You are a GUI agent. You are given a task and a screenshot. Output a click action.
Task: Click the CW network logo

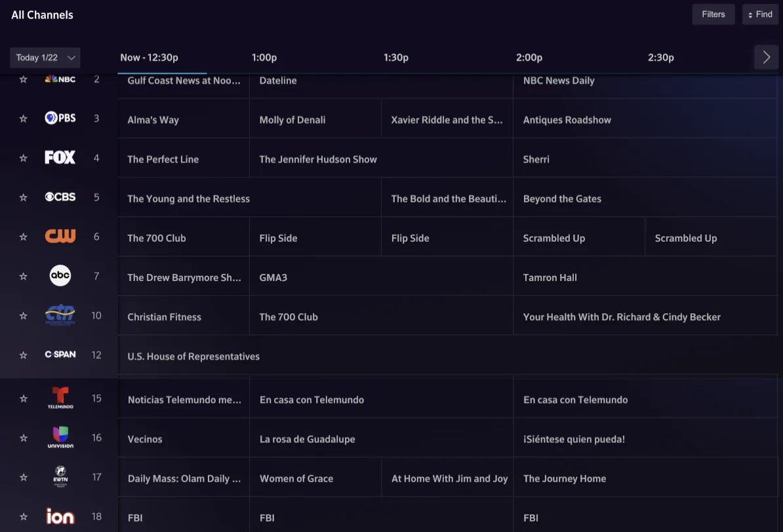(60, 236)
